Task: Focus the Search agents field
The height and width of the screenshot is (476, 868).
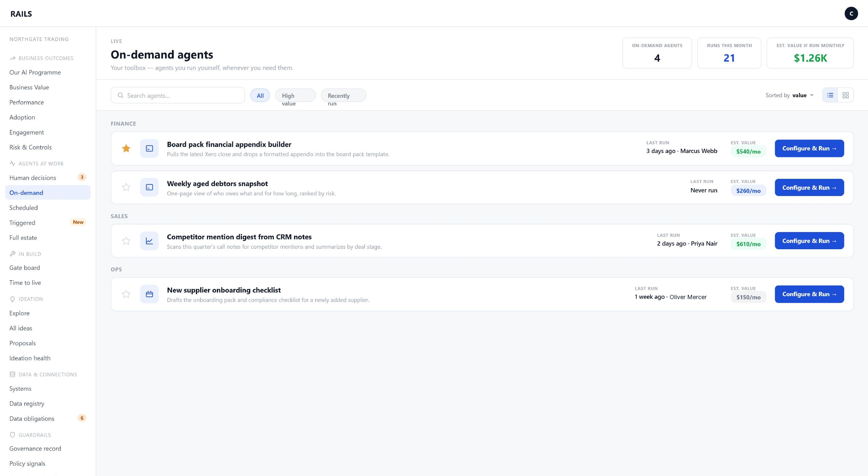Action: 178,95
